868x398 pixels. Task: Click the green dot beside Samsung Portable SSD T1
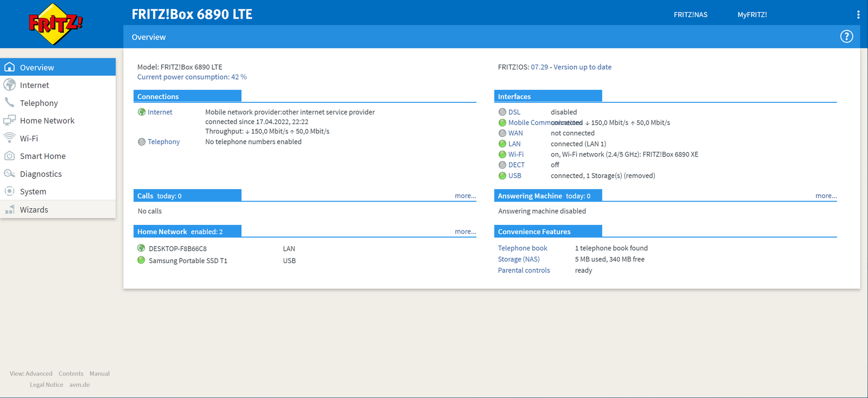(x=141, y=261)
